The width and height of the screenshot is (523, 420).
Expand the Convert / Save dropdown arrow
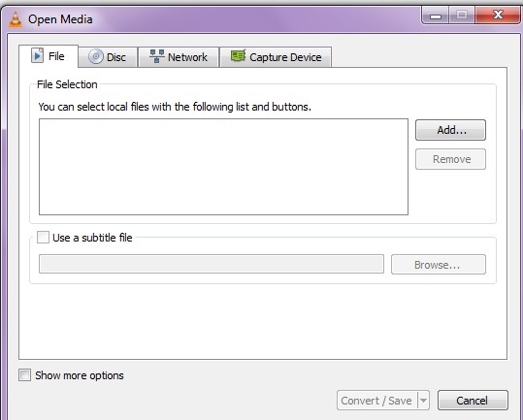(424, 400)
